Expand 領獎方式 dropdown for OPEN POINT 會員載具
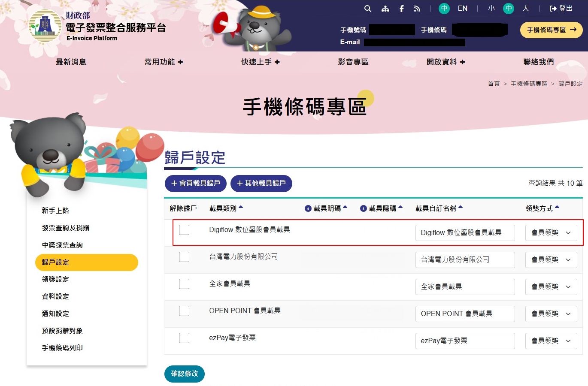Screen dimensions: 588x386 [x=551, y=314]
